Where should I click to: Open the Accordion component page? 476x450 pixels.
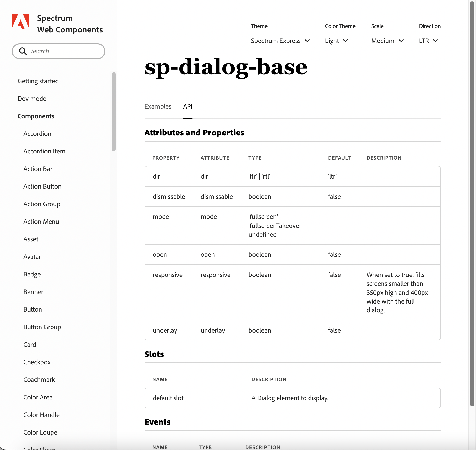(x=37, y=133)
